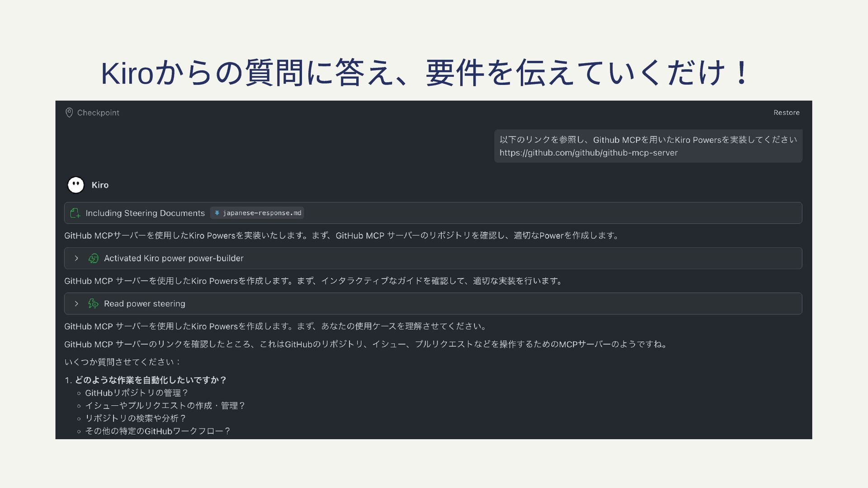Screen dimensions: 868x488
Task: Click the Kiro ghost avatar
Action: click(x=76, y=185)
